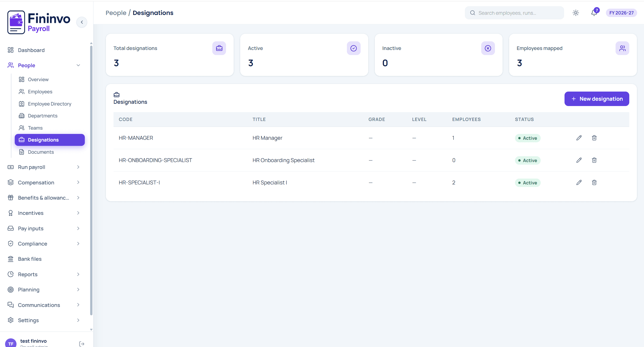Viewport: 644px width, 347px height.
Task: Click Active status badge for HR Manager
Action: (528, 138)
